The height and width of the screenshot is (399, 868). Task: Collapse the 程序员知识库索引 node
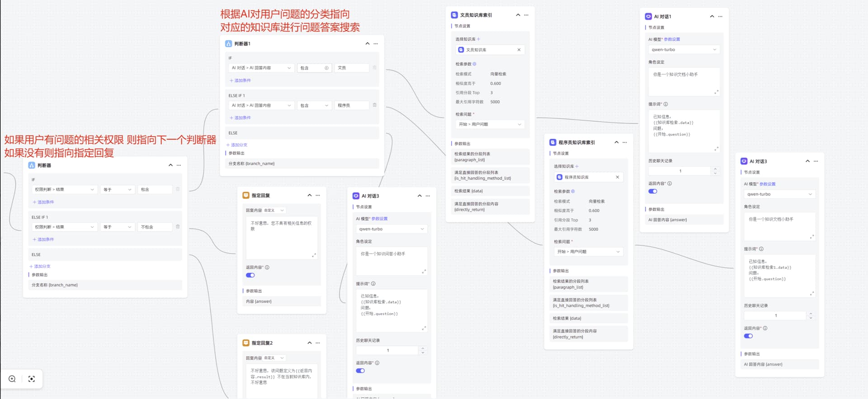pos(617,142)
